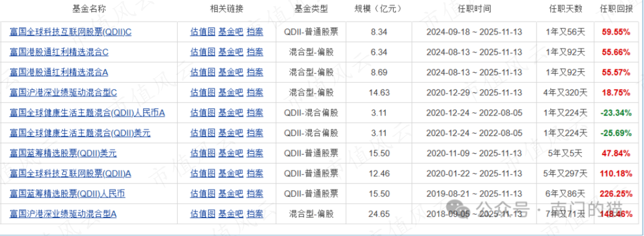The height and width of the screenshot is (236, 644).
Task: Click 估值图 for 富国全球科技互联网股票(QDII)C
Action: pyautogui.click(x=203, y=32)
